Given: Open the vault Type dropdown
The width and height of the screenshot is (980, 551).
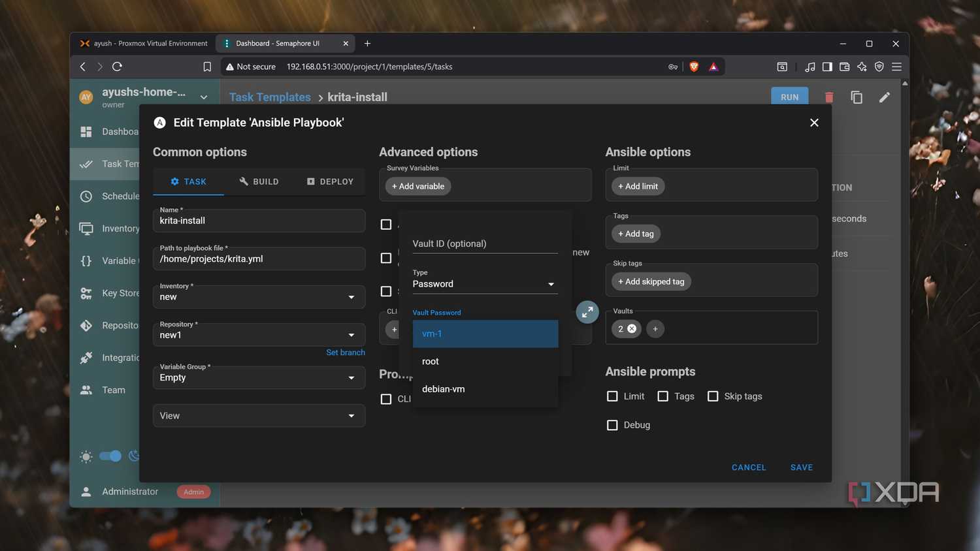Looking at the screenshot, I should pos(485,284).
